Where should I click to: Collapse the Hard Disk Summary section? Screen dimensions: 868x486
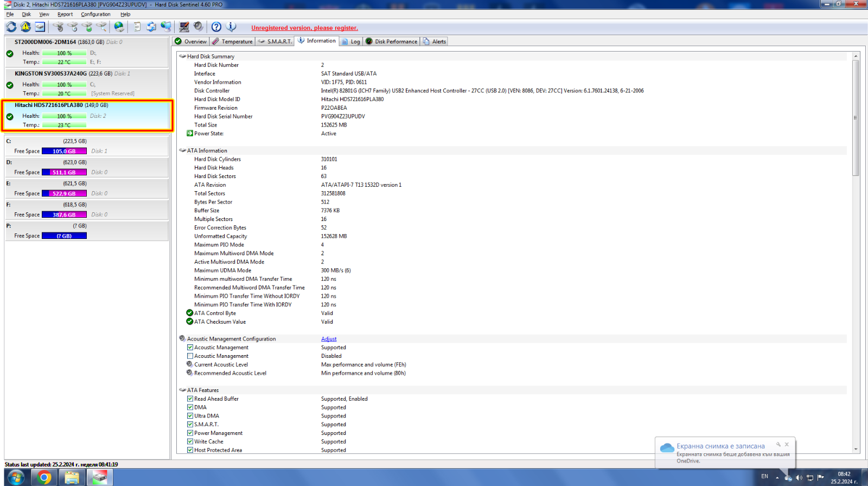[182, 56]
